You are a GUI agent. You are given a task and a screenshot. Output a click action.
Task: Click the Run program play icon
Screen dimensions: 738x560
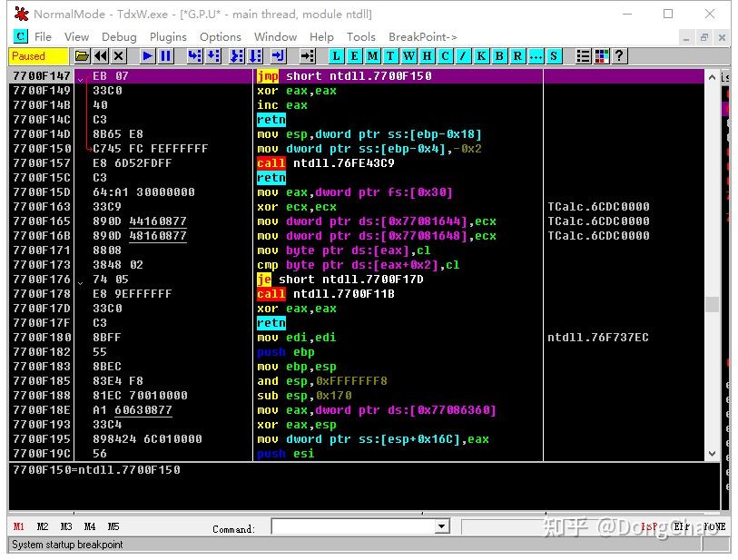tap(148, 56)
